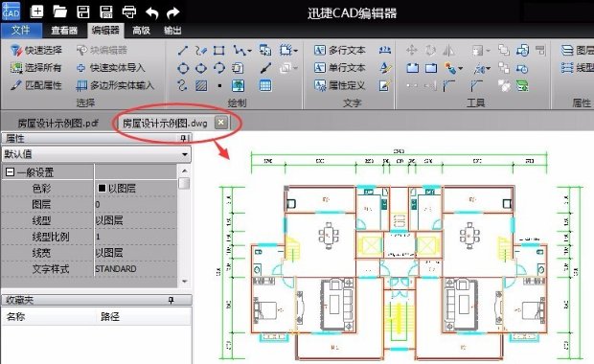Click 快速选择 quick select
The height and width of the screenshot is (364, 594).
(36, 50)
